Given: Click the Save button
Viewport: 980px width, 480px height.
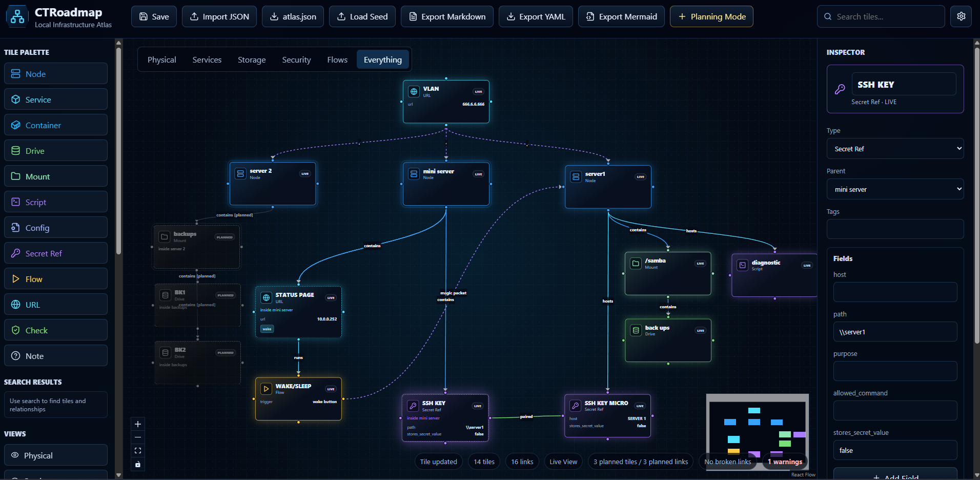Looking at the screenshot, I should coord(154,16).
